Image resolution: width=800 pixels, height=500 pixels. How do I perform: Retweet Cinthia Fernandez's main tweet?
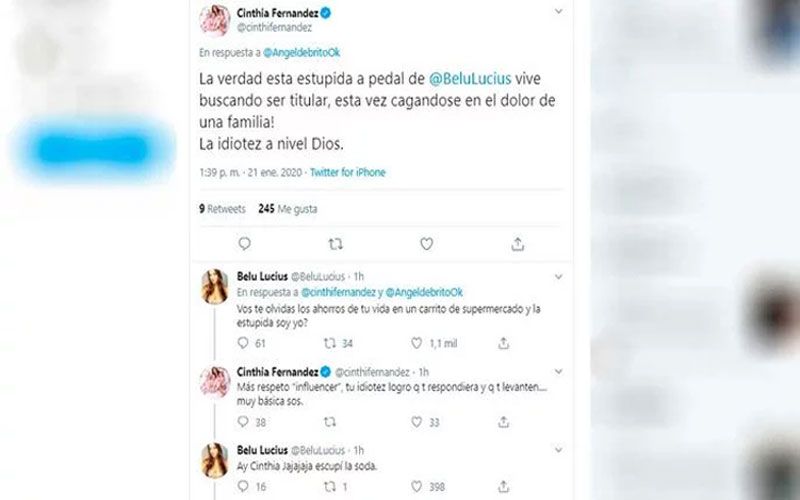pos(335,244)
